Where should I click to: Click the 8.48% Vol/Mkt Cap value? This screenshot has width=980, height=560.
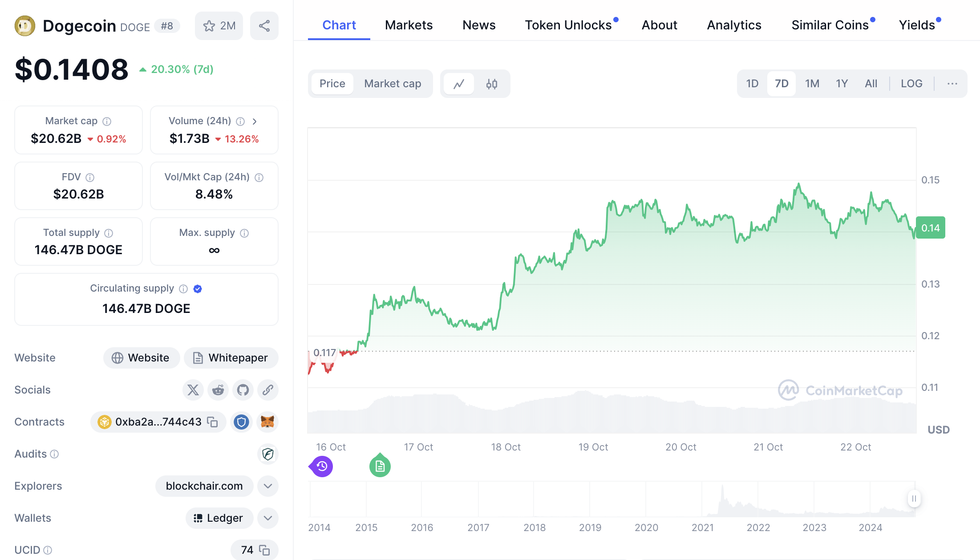click(214, 195)
